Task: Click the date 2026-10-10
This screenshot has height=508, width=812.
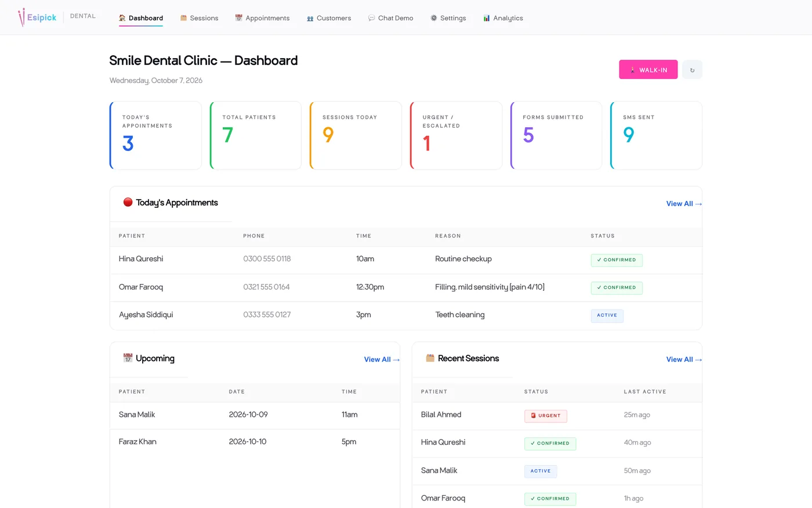Action: click(x=248, y=442)
